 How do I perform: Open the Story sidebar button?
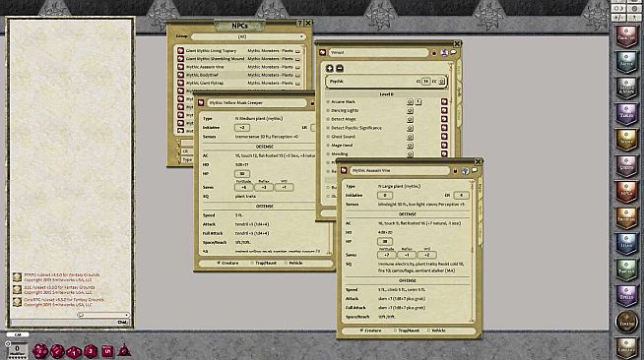pos(626,140)
